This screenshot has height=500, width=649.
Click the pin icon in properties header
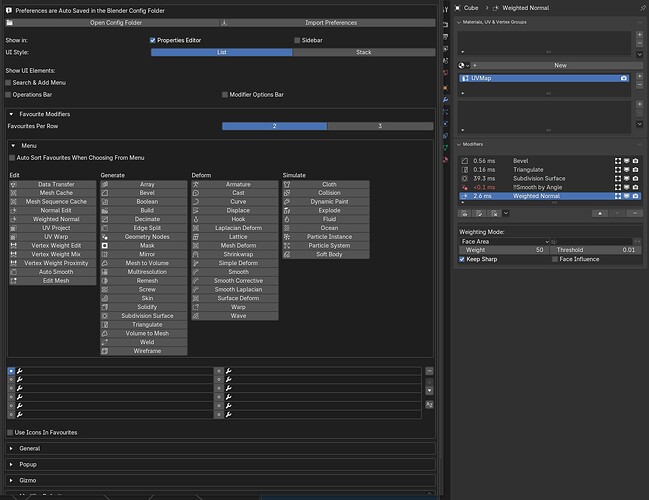pos(643,8)
